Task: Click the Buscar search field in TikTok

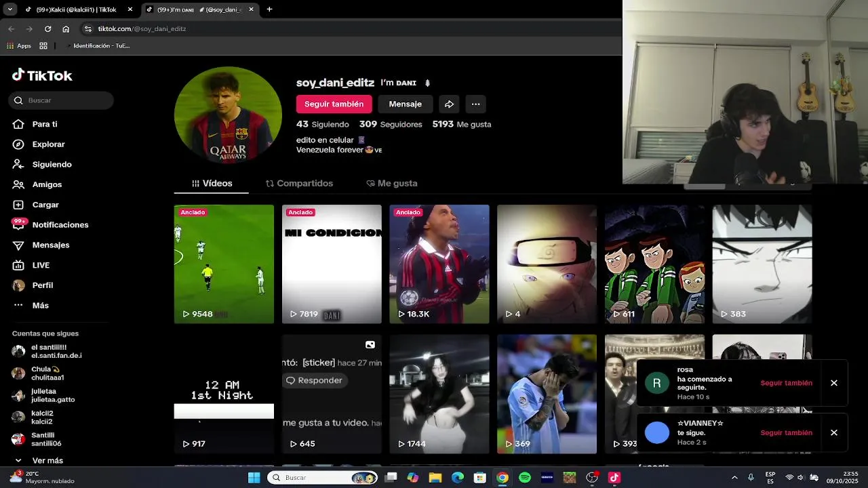Action: coord(61,100)
